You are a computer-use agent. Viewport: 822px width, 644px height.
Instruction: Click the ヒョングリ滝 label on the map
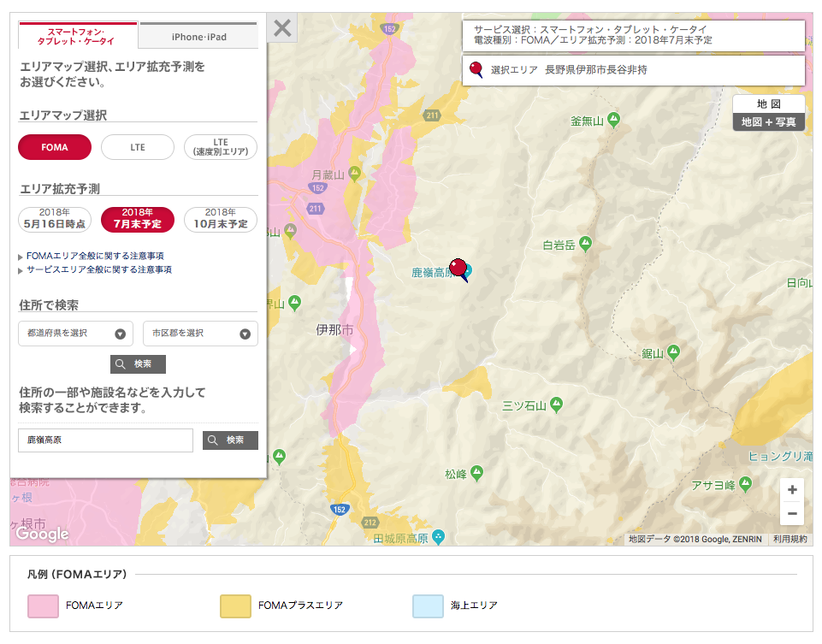pyautogui.click(x=780, y=457)
